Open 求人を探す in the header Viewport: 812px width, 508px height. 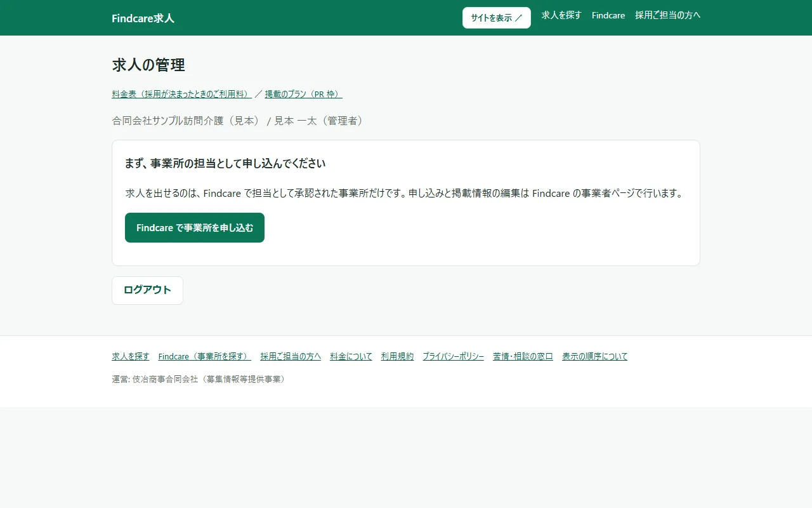(561, 15)
